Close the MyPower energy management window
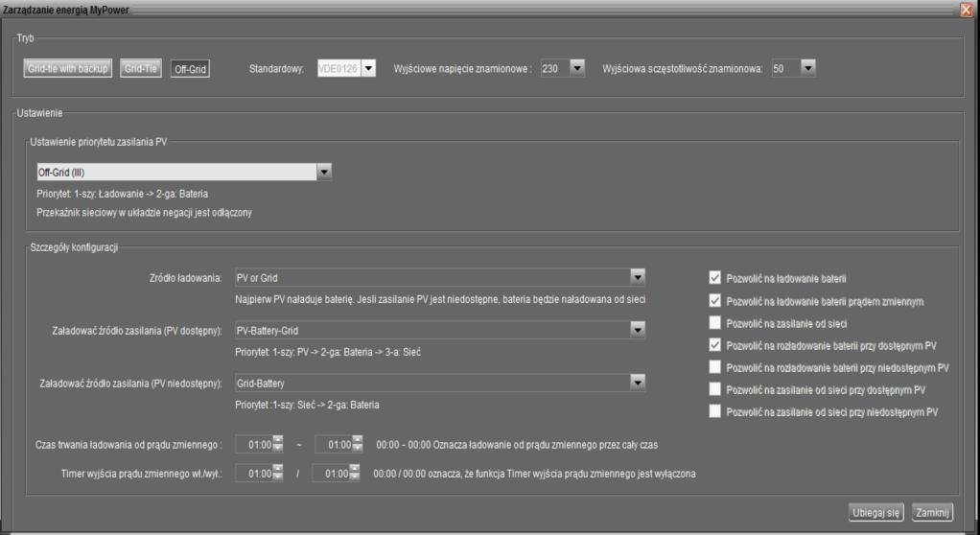This screenshot has width=980, height=535. point(967,10)
